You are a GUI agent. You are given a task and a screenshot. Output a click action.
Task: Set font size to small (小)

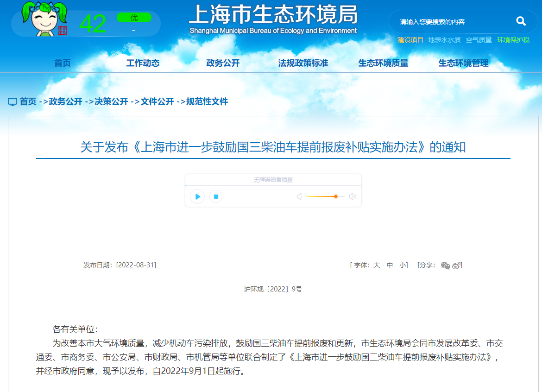click(x=402, y=265)
